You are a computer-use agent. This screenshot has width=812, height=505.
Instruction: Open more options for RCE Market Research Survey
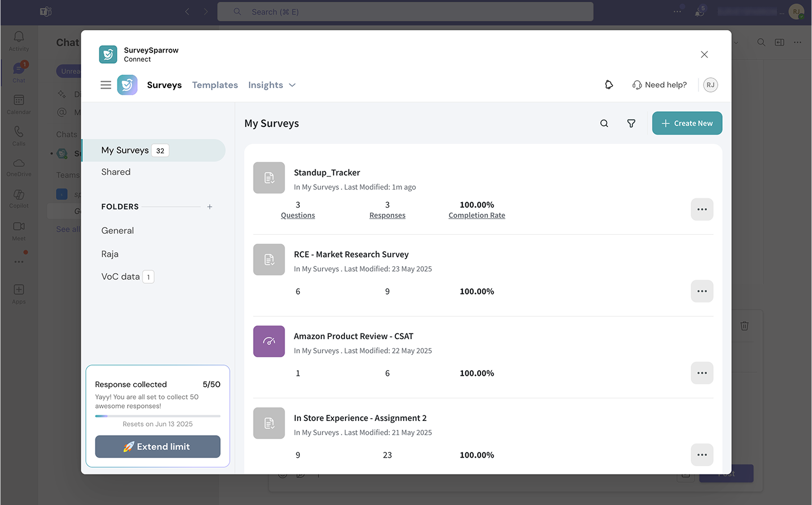(702, 291)
